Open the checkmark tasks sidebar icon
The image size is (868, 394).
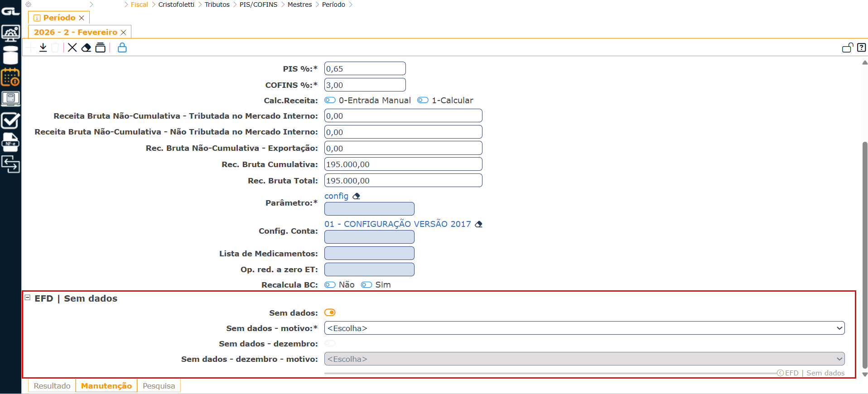point(10,121)
